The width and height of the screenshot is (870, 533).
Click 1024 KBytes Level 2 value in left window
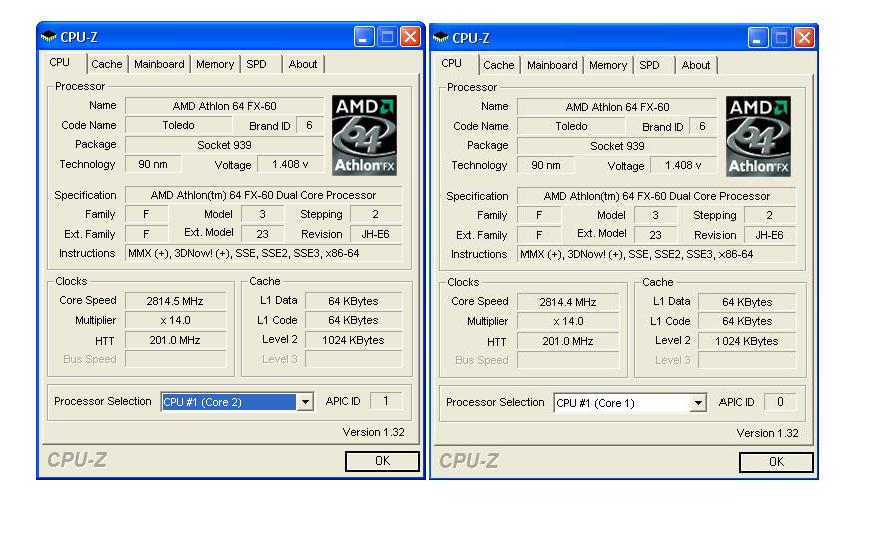(x=353, y=341)
